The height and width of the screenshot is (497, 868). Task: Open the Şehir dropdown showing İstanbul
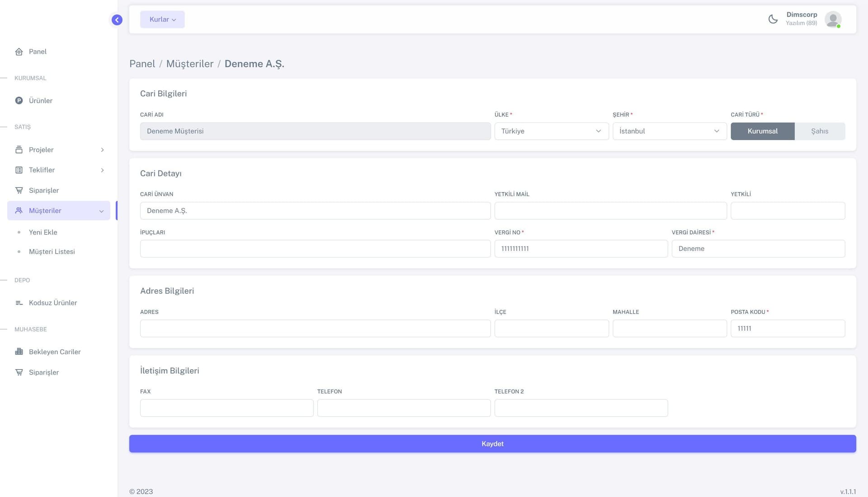tap(669, 131)
